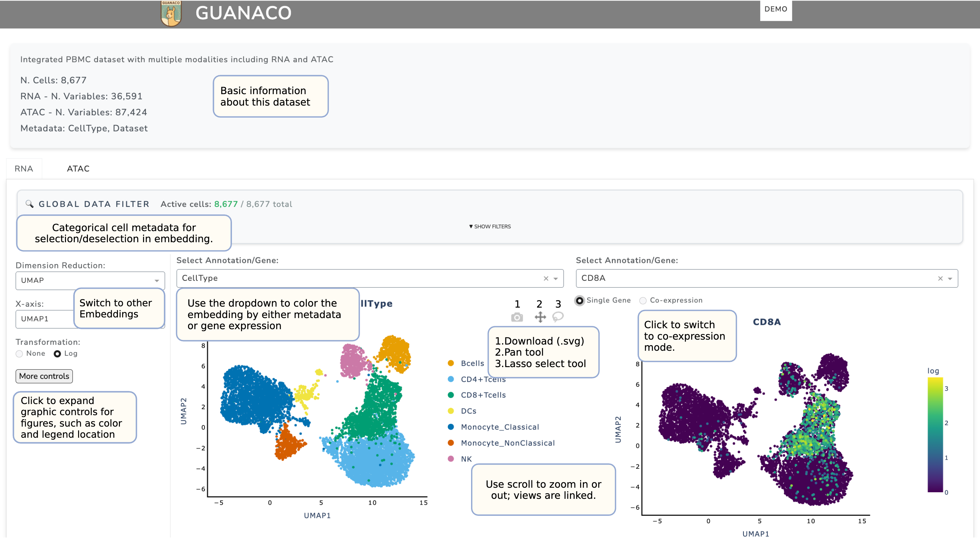The height and width of the screenshot is (541, 980).
Task: Clear the CD8A gene selection
Action: pos(940,279)
